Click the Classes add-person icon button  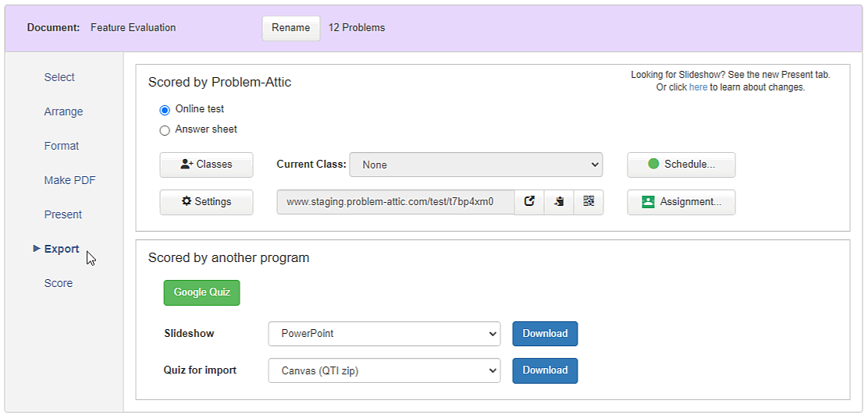click(x=207, y=165)
